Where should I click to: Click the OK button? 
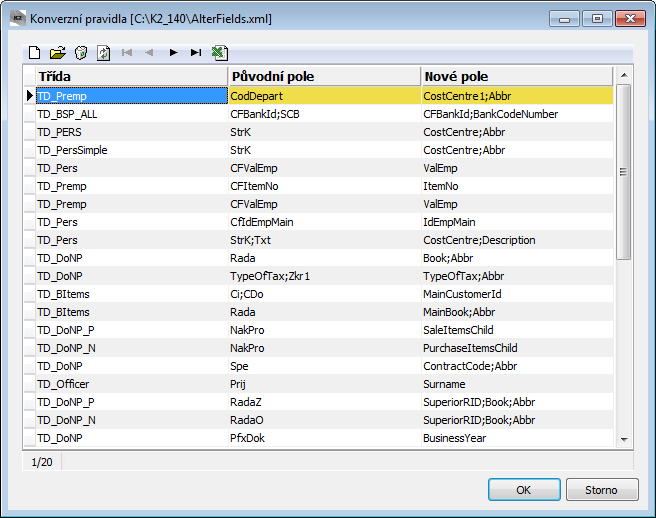coord(524,490)
